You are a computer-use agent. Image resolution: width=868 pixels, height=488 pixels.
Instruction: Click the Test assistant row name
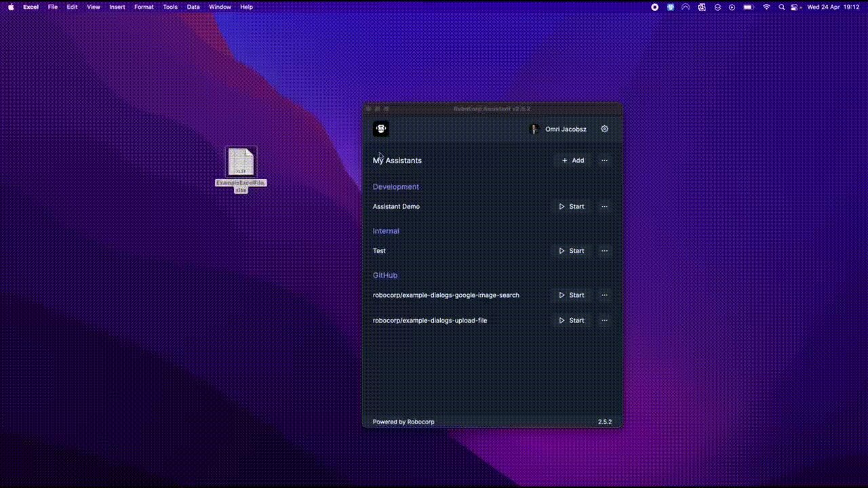point(379,251)
